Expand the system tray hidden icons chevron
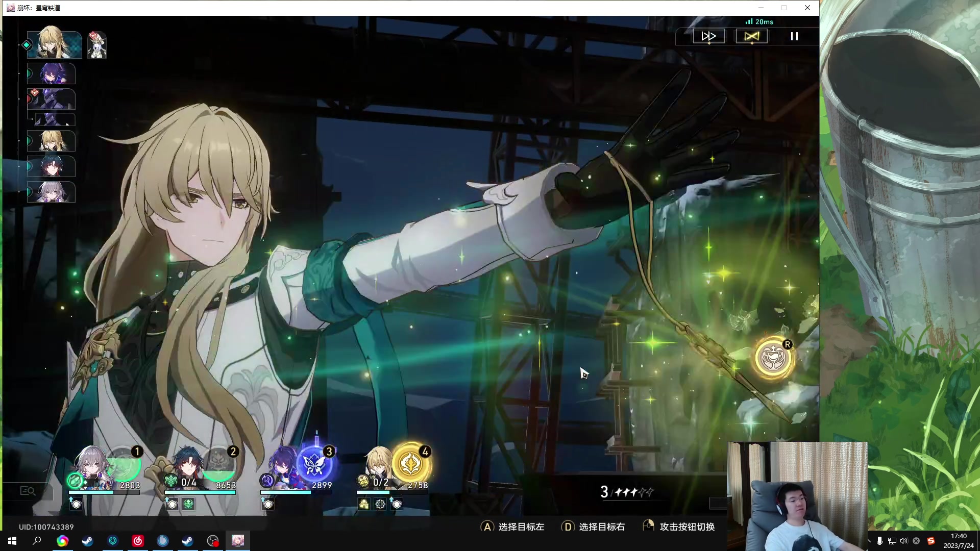980x551 pixels. (x=869, y=541)
